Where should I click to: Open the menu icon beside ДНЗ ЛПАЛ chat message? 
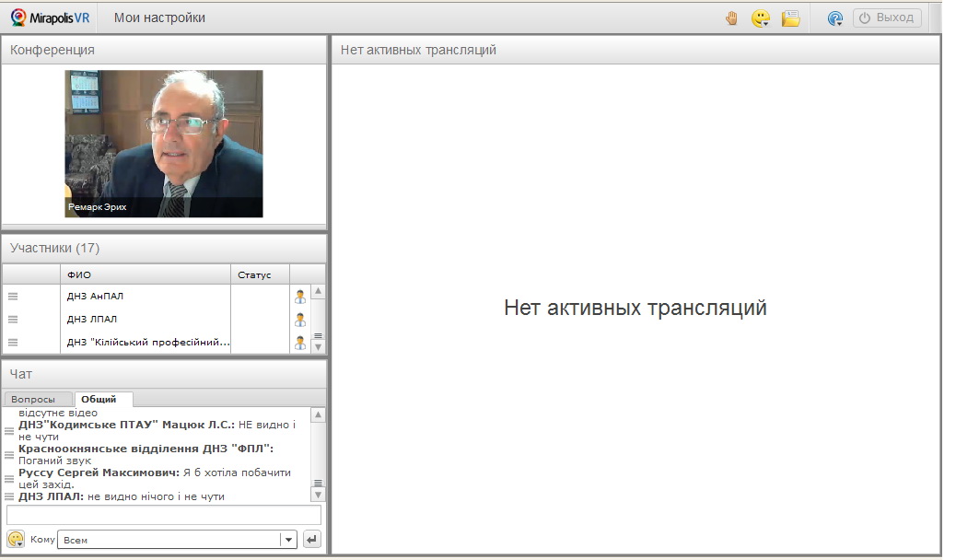[9, 496]
